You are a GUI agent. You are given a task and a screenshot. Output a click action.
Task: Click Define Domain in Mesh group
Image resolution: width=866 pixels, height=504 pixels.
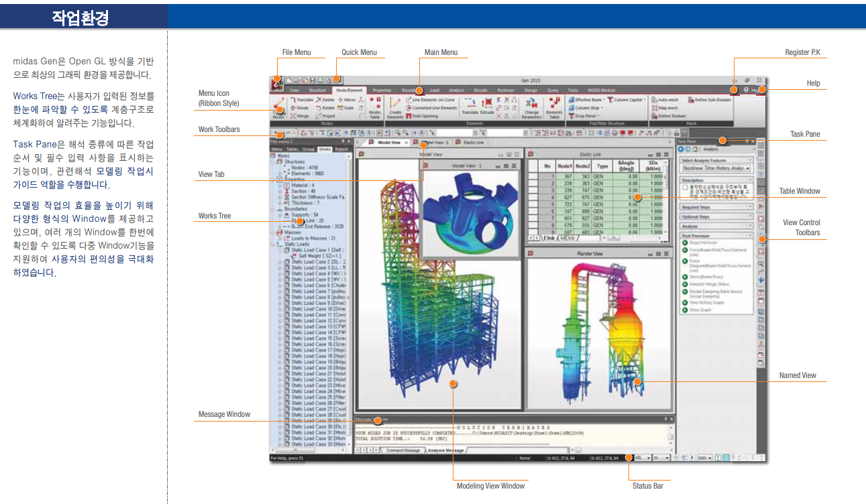668,115
